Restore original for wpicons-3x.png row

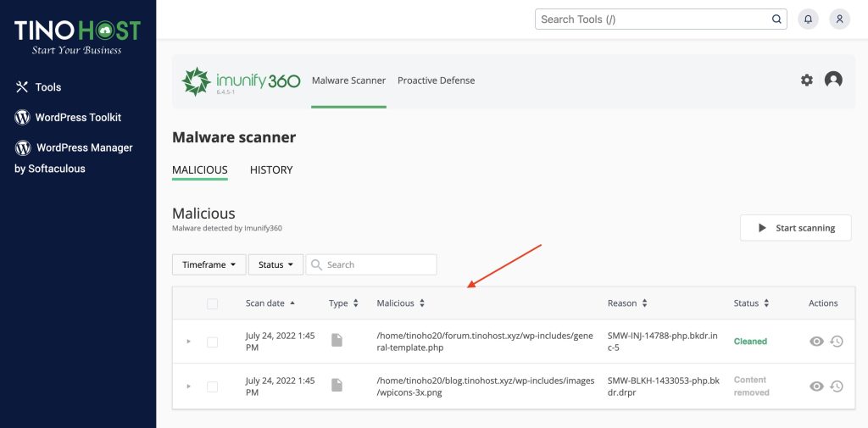coord(837,386)
